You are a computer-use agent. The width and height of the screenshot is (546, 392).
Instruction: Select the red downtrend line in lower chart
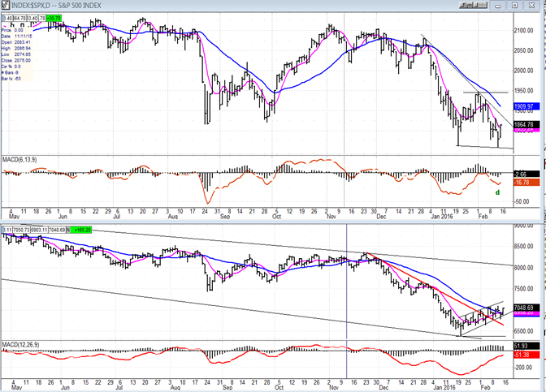pyautogui.click(x=435, y=289)
